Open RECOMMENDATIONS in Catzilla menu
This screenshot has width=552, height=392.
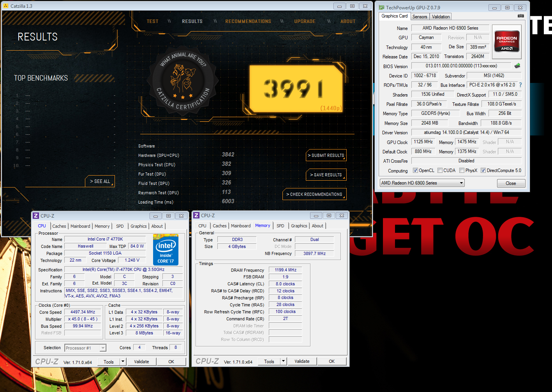[248, 21]
